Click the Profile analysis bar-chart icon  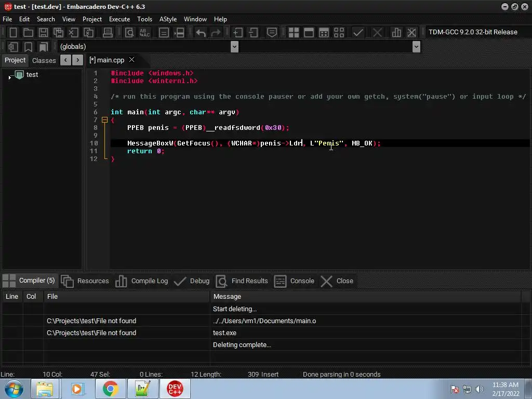[396, 33]
